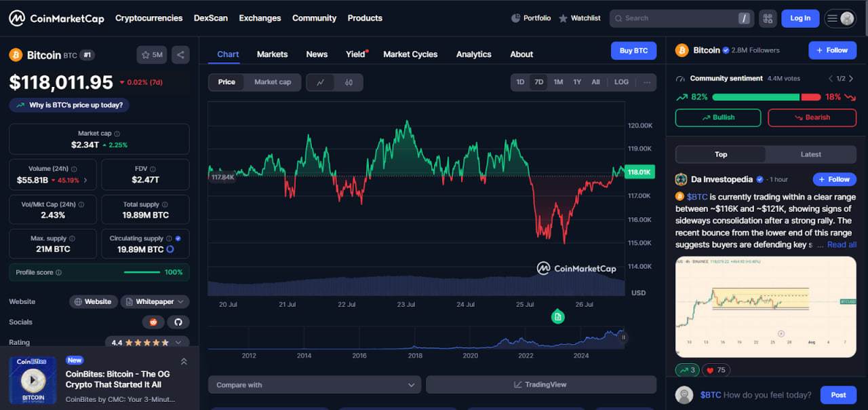This screenshot has width=868, height=410.
Task: Set chart range to 7D
Action: (539, 82)
